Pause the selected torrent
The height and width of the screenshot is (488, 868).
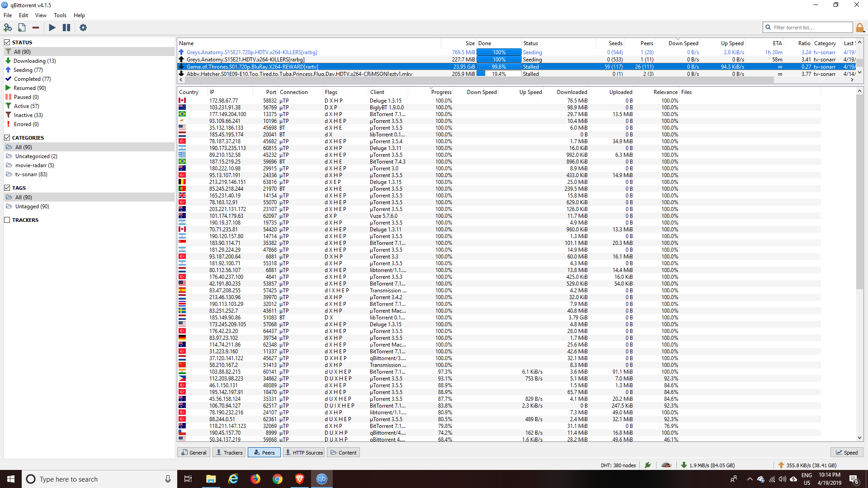[x=66, y=28]
